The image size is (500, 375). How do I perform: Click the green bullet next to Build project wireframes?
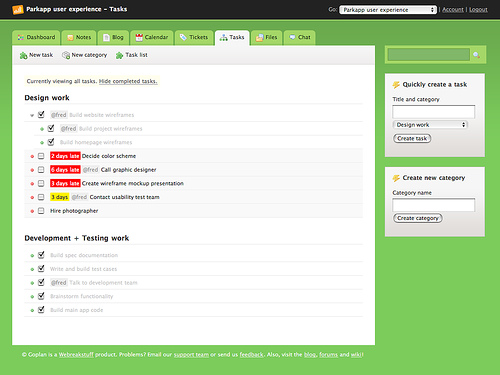[x=42, y=129]
